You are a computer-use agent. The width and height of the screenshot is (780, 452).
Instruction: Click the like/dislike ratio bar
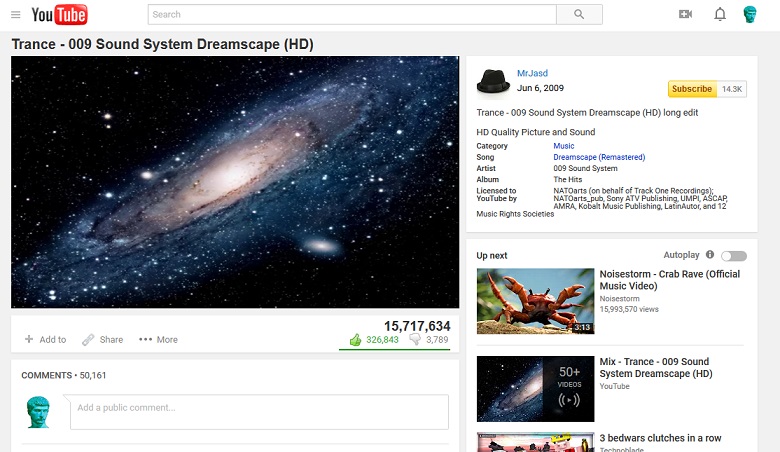[x=394, y=350]
